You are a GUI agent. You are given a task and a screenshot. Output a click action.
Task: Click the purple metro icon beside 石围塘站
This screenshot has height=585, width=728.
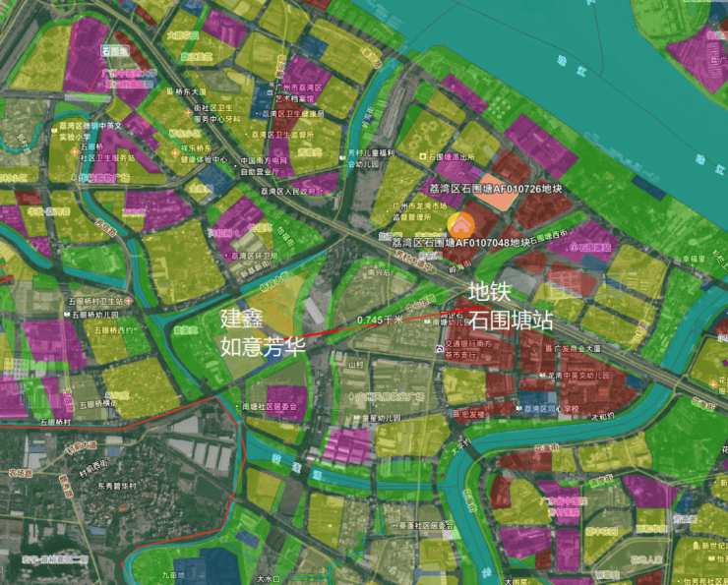[x=575, y=247]
